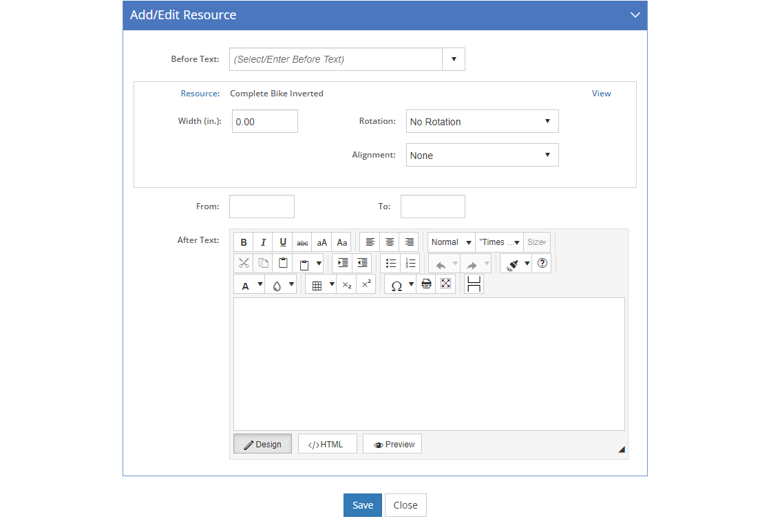771x532 pixels.
Task: Insert page break icon
Action: [x=474, y=284]
